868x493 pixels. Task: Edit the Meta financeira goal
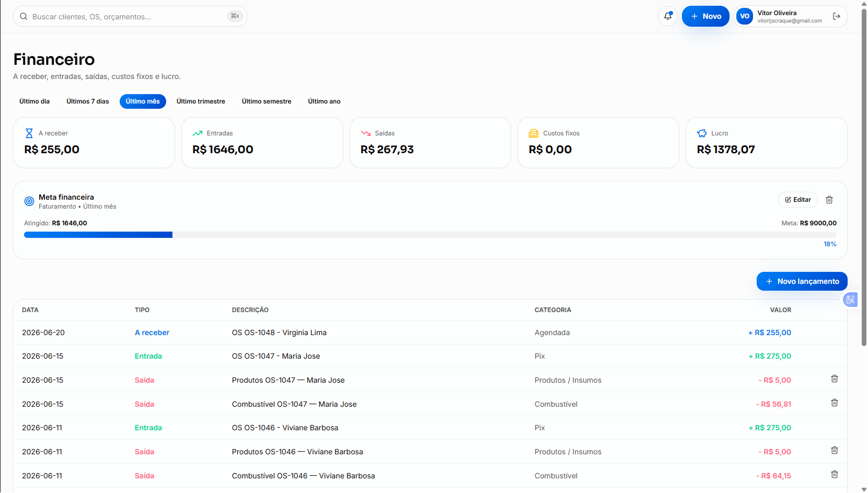[x=798, y=200]
